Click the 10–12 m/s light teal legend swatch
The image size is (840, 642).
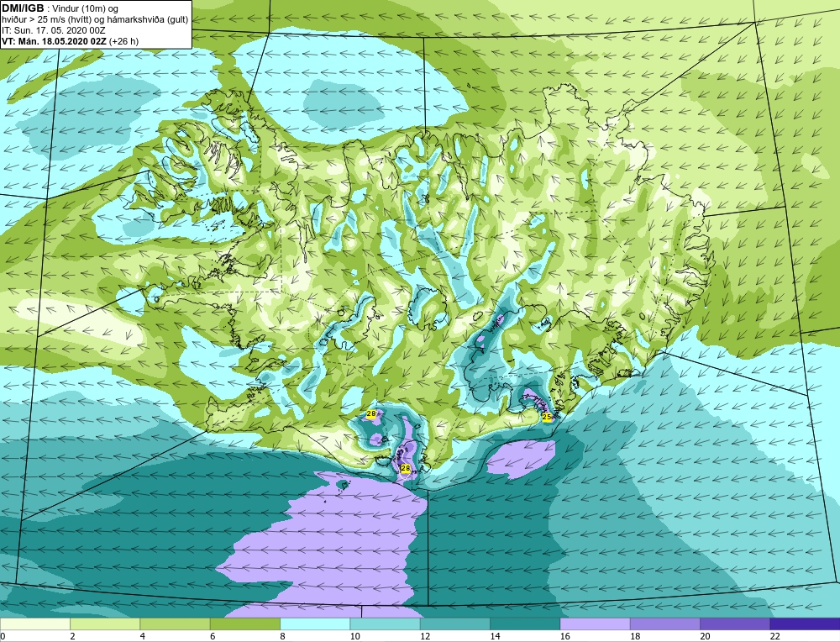coord(386,624)
